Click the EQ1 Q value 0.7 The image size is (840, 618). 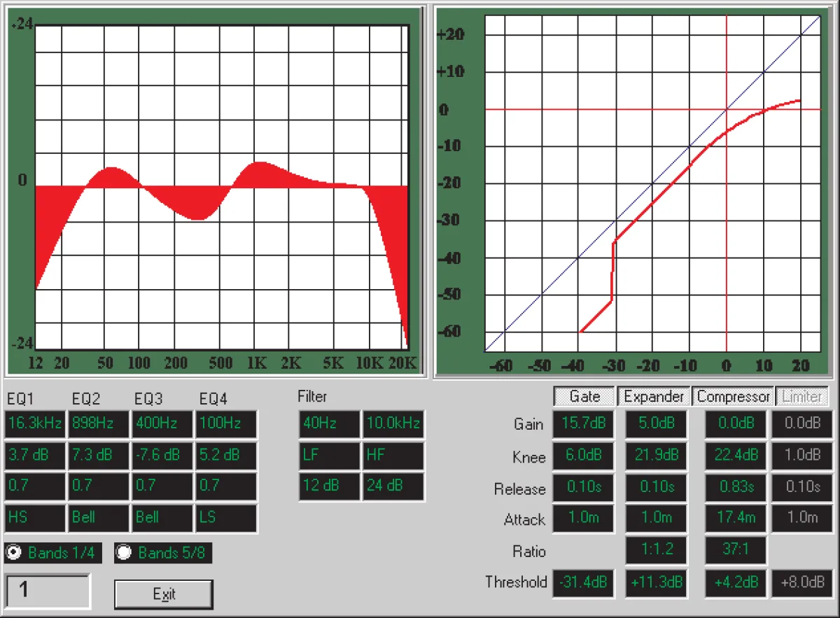(35, 486)
